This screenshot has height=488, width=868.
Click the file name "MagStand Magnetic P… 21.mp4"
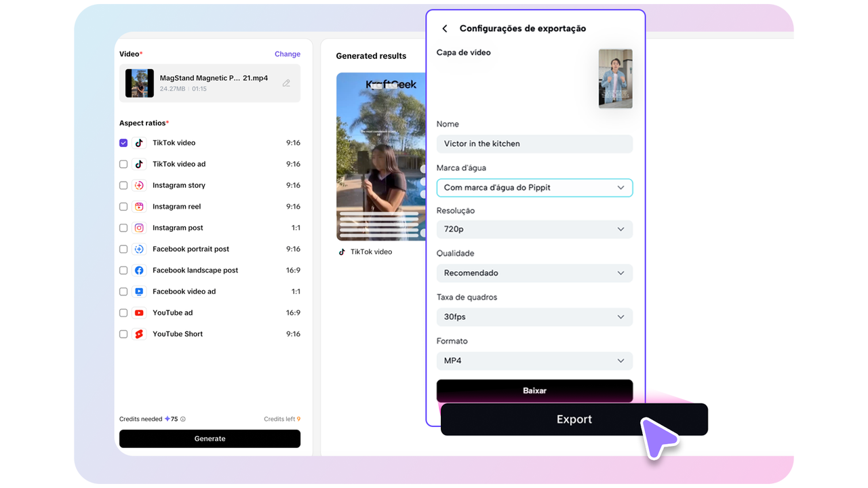(x=214, y=78)
